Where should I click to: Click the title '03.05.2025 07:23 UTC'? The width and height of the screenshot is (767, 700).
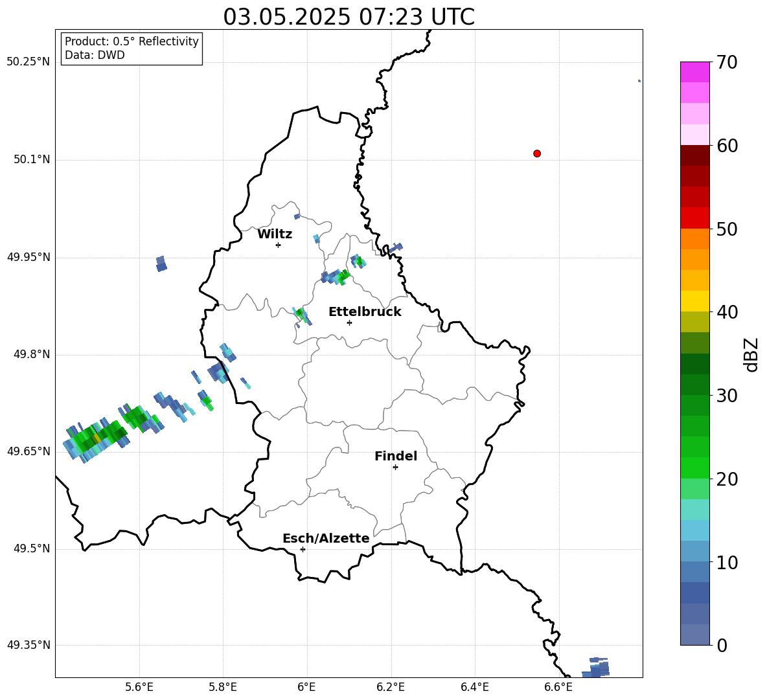click(x=349, y=17)
